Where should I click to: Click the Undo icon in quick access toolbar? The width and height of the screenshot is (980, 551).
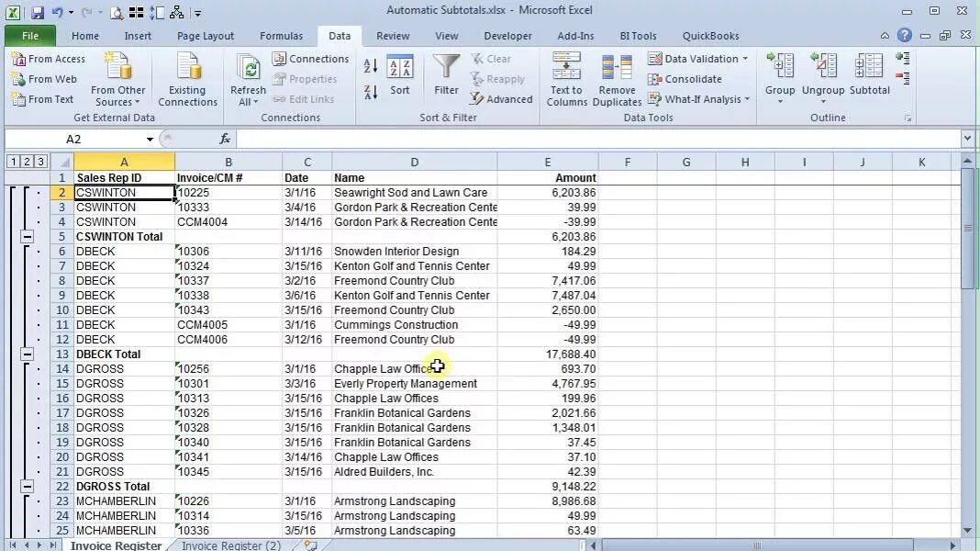point(57,12)
